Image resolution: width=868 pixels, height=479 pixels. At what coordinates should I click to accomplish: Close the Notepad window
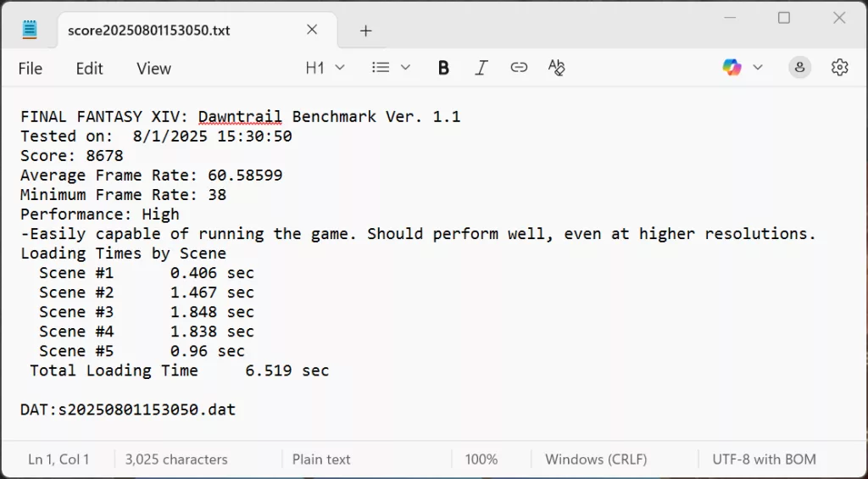839,18
